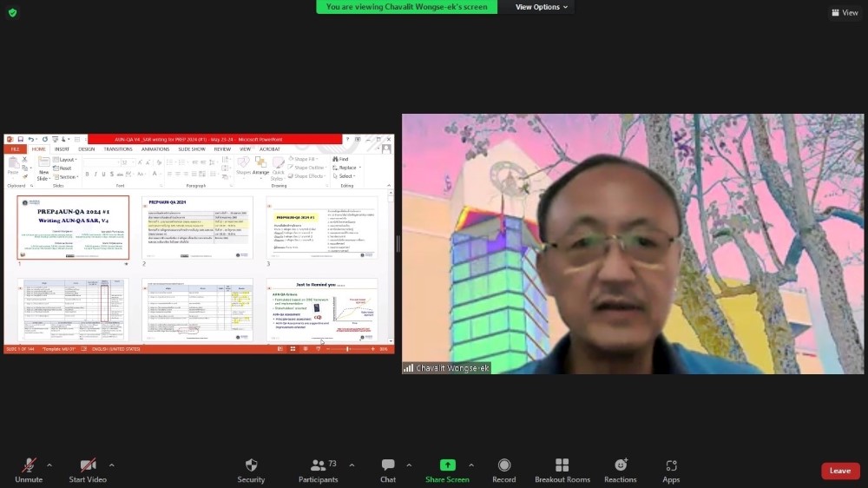Click Chavalit Wongse-ek's video feed
The image size is (868, 488).
[x=633, y=243]
